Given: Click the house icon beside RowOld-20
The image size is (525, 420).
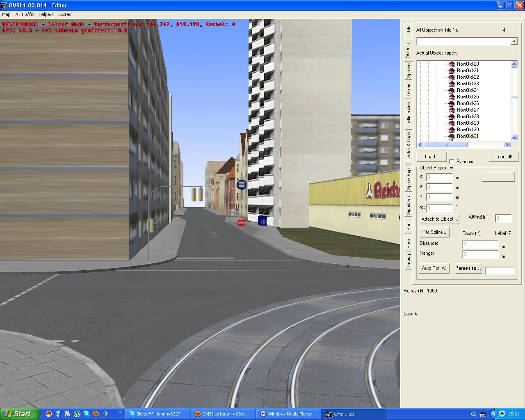Looking at the screenshot, I should click(x=451, y=64).
